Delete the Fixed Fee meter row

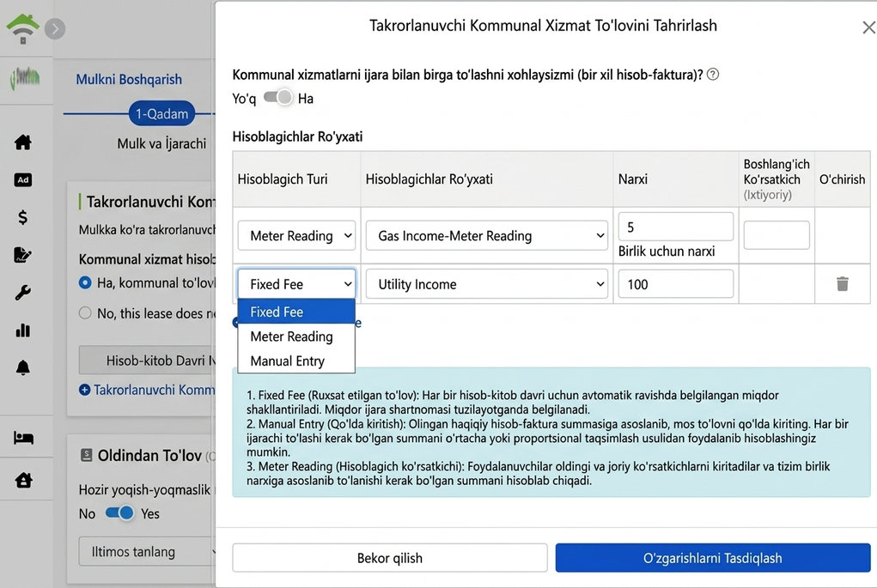[x=843, y=284]
